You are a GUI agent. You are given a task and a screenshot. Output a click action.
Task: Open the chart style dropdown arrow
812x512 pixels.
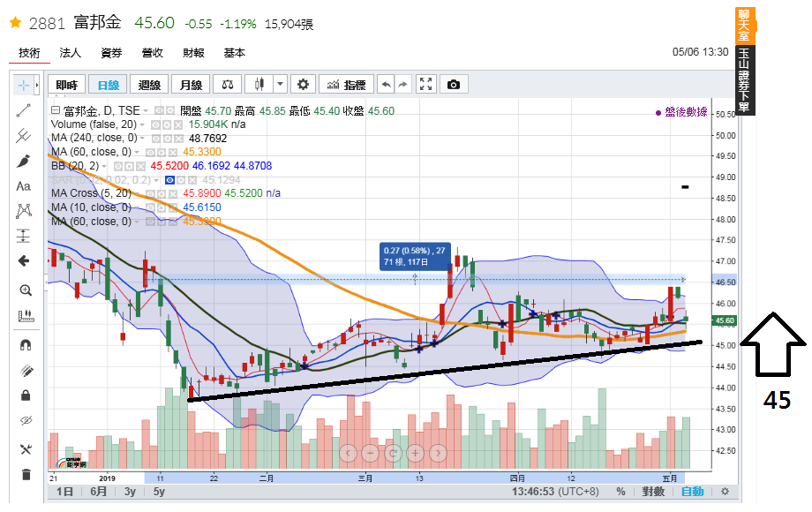(280, 85)
